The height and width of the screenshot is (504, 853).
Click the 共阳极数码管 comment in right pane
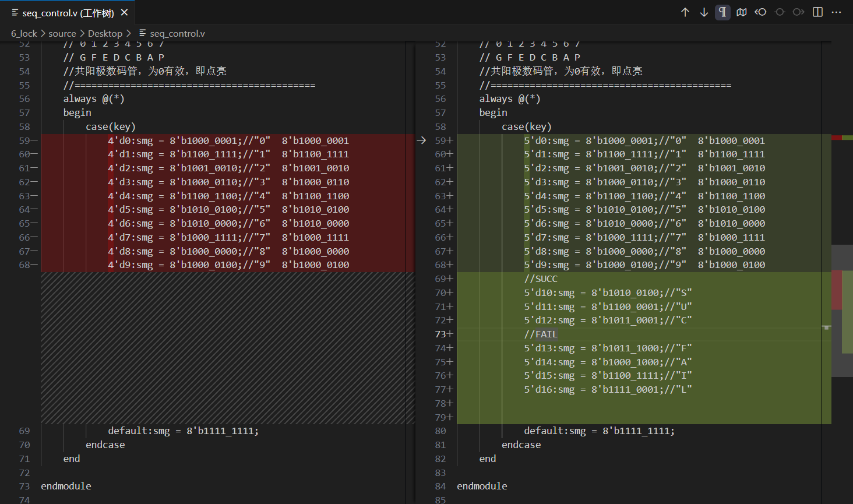[561, 71]
